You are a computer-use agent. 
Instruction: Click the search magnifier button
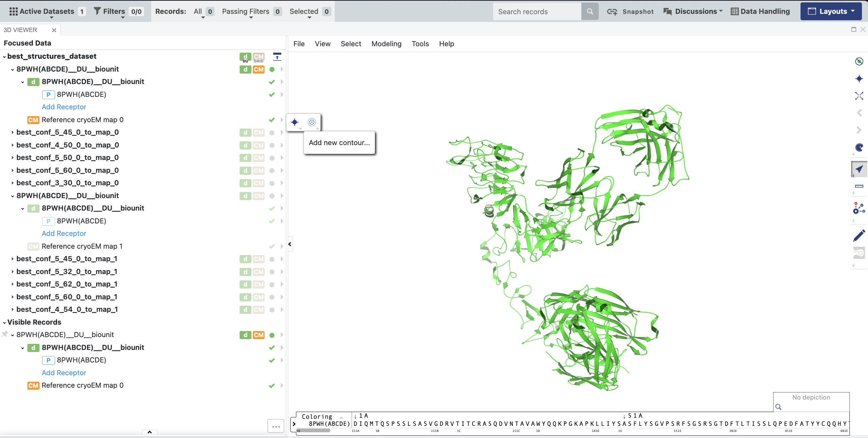(x=590, y=12)
